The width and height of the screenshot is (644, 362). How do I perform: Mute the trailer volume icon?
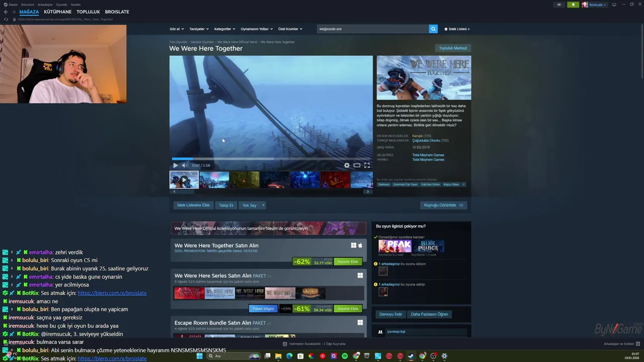(x=185, y=165)
